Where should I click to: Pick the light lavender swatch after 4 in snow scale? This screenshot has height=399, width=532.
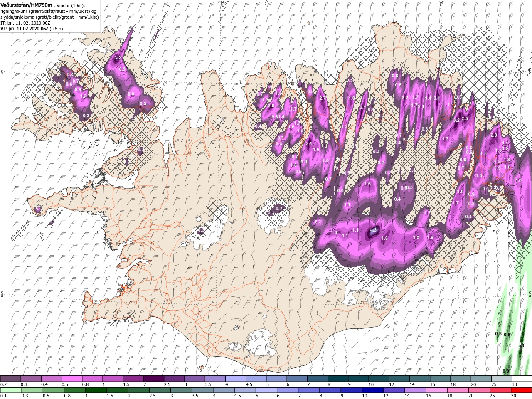[x=236, y=378]
